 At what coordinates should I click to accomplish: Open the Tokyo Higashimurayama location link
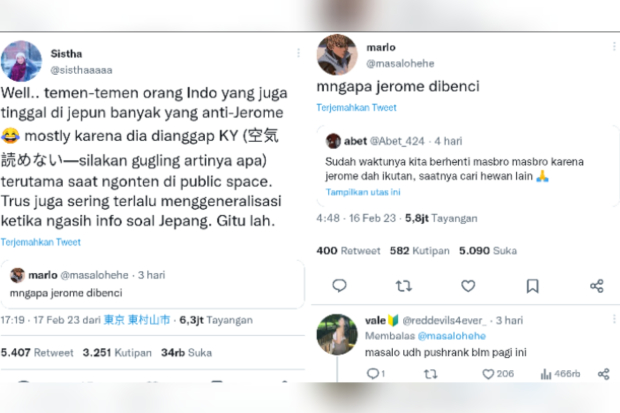137,320
